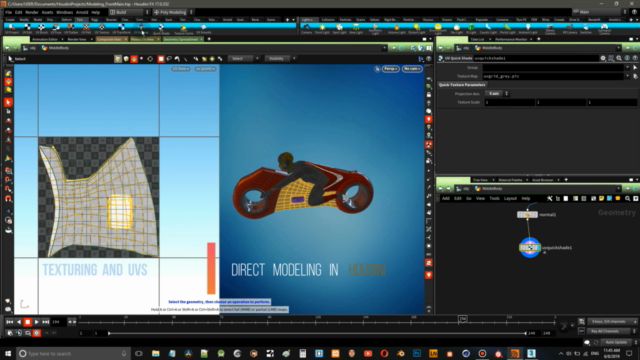
Task: Switch to the Animation Editor tab
Action: pyautogui.click(x=45, y=39)
